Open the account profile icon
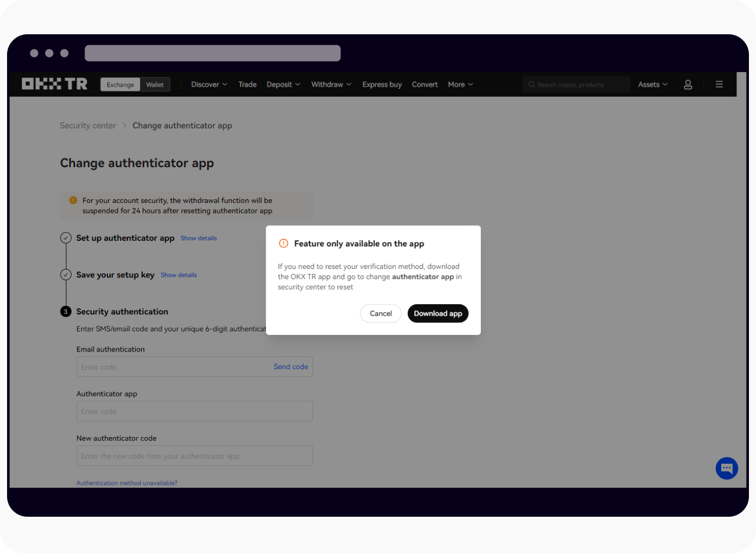This screenshot has height=553, width=756. 687,84
